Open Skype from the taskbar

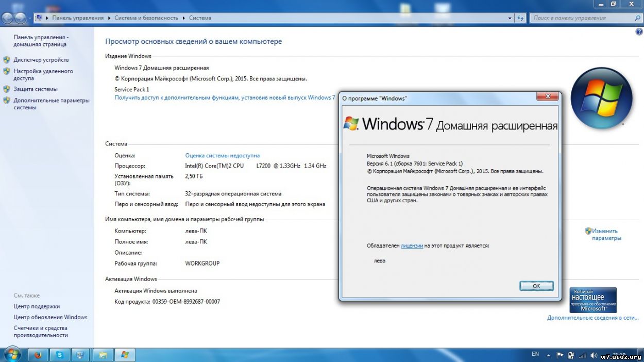click(x=58, y=355)
